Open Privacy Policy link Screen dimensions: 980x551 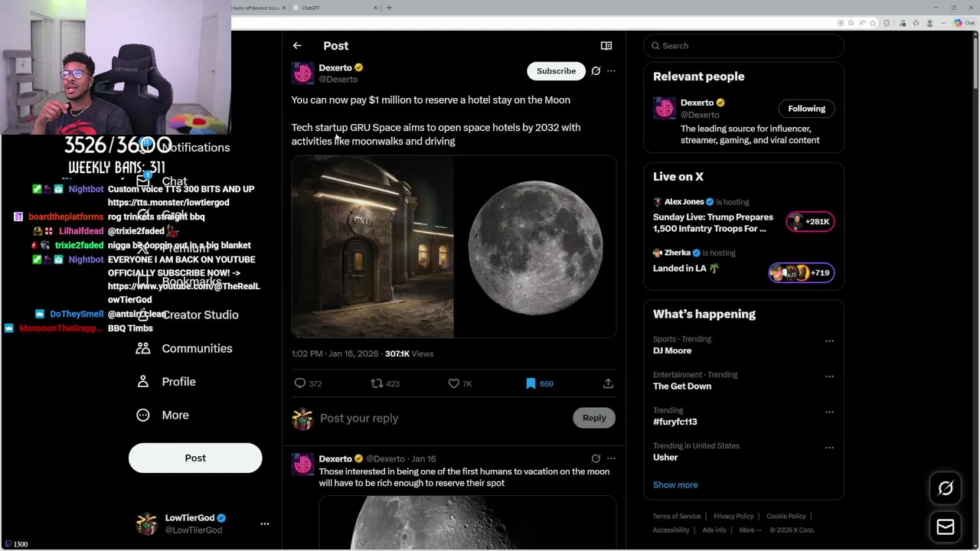[x=733, y=517]
